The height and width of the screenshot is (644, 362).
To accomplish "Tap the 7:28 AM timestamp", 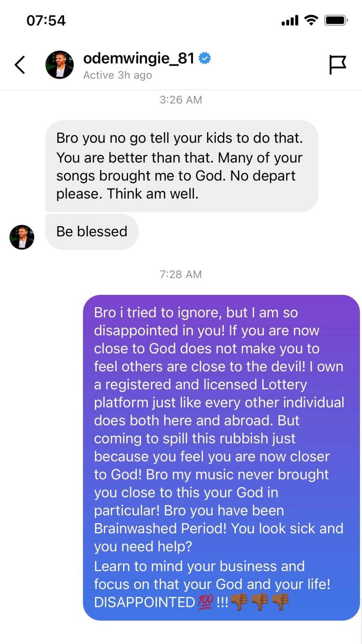I will pos(181,274).
